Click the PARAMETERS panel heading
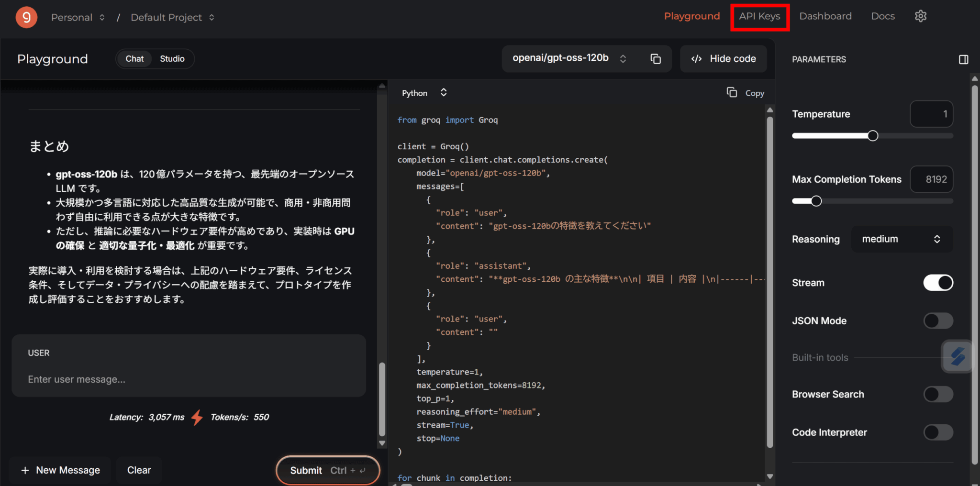980x486 pixels. (819, 59)
